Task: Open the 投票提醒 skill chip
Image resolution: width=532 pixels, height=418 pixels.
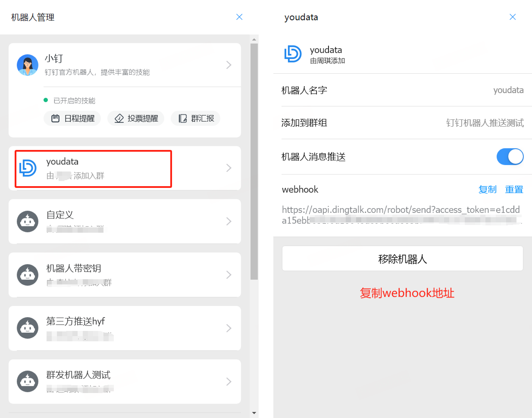Action: click(x=136, y=119)
